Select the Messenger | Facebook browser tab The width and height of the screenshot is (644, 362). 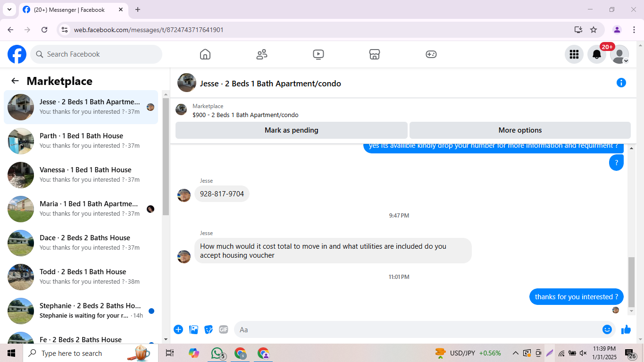pos(73,9)
